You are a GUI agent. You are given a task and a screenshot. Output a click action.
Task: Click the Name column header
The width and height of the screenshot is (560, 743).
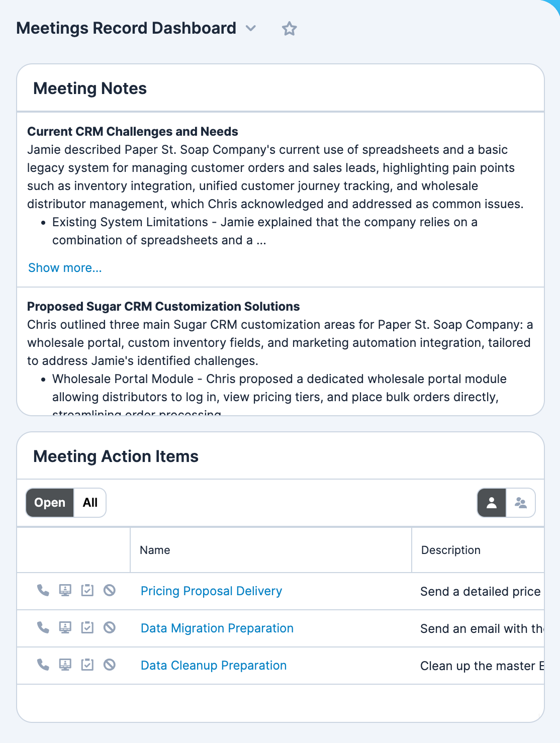154,550
